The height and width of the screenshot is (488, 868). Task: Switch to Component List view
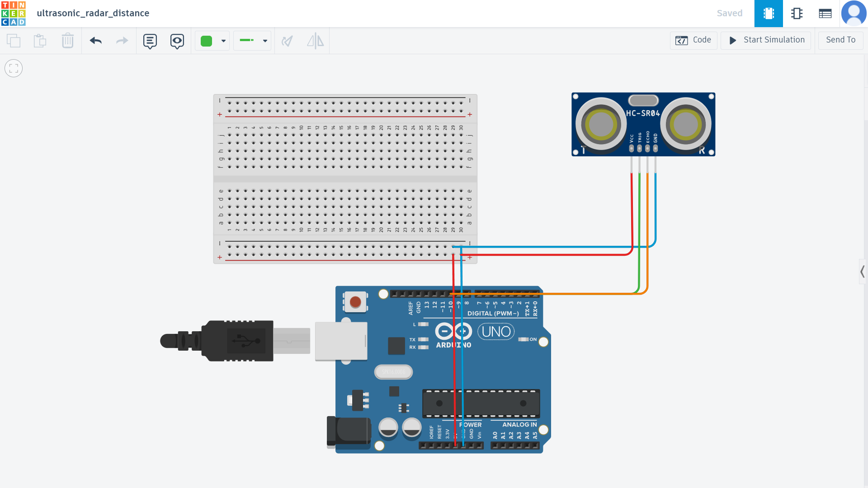pyautogui.click(x=825, y=14)
